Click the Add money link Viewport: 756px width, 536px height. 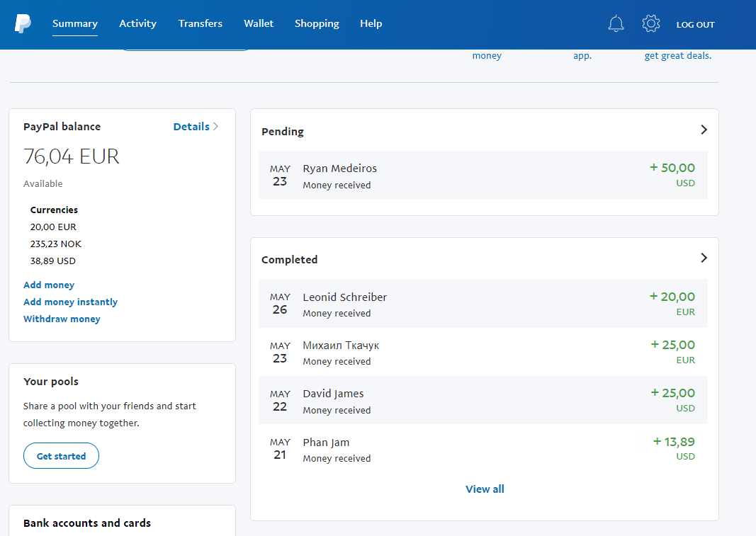pos(49,285)
